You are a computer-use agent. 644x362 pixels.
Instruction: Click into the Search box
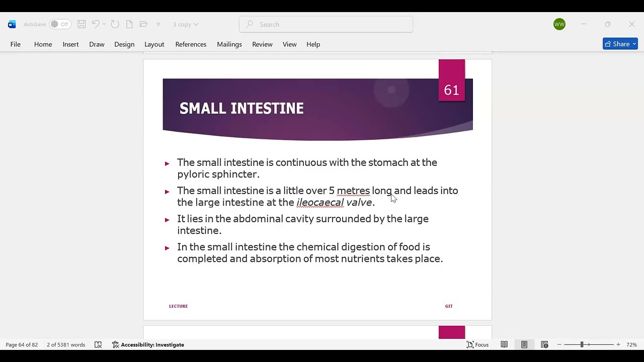pos(326,24)
